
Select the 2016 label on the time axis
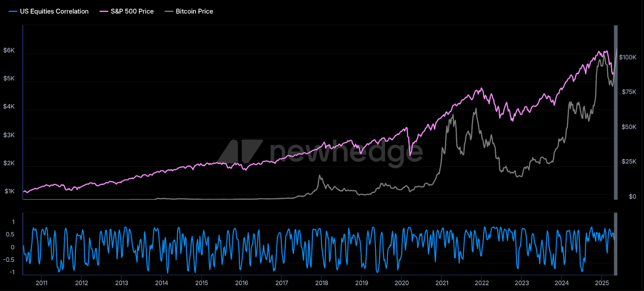point(242,283)
